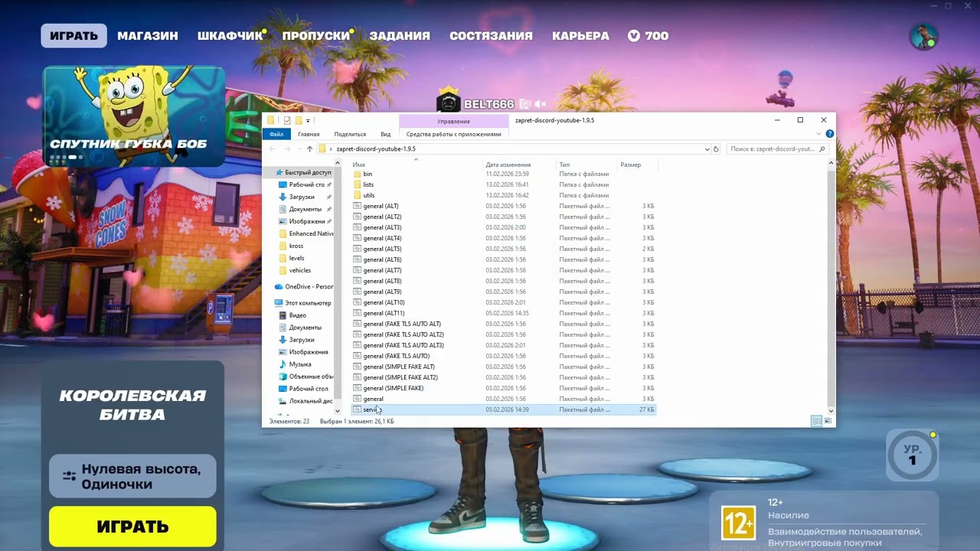Click the V-Bucks 700 balance
This screenshot has height=551, width=980.
pyautogui.click(x=648, y=36)
